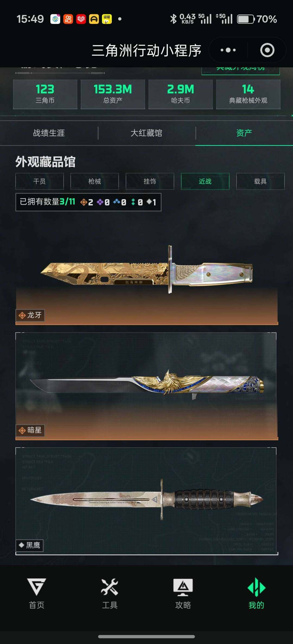Select the 挂饰 category filter
This screenshot has width=293, height=644.
(150, 181)
